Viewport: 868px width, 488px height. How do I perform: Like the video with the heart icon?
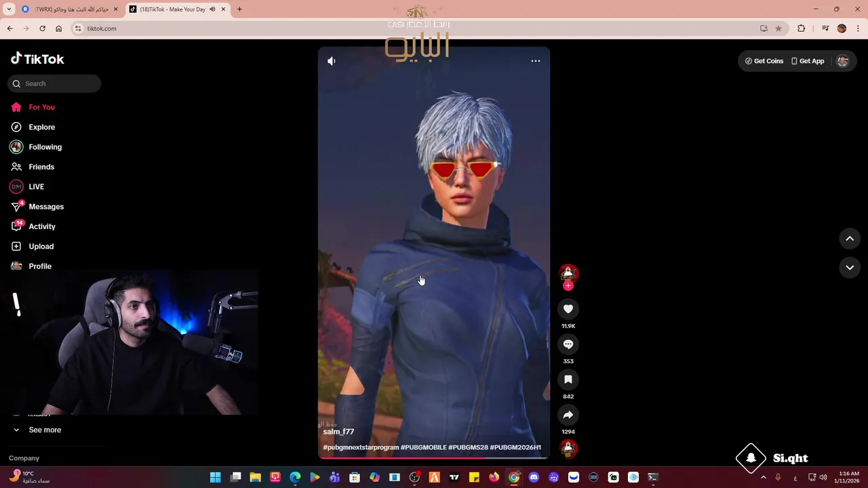568,309
